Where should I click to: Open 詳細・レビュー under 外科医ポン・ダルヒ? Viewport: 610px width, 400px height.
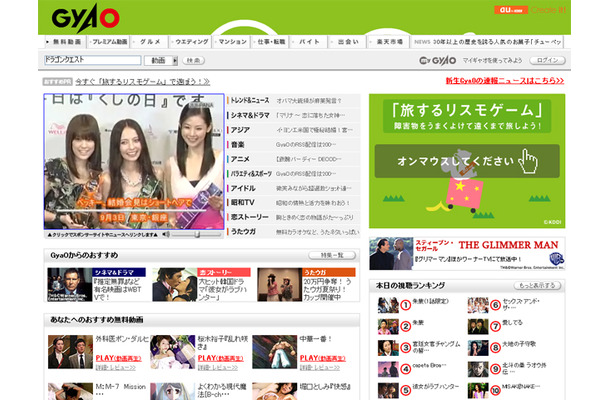tap(116, 368)
